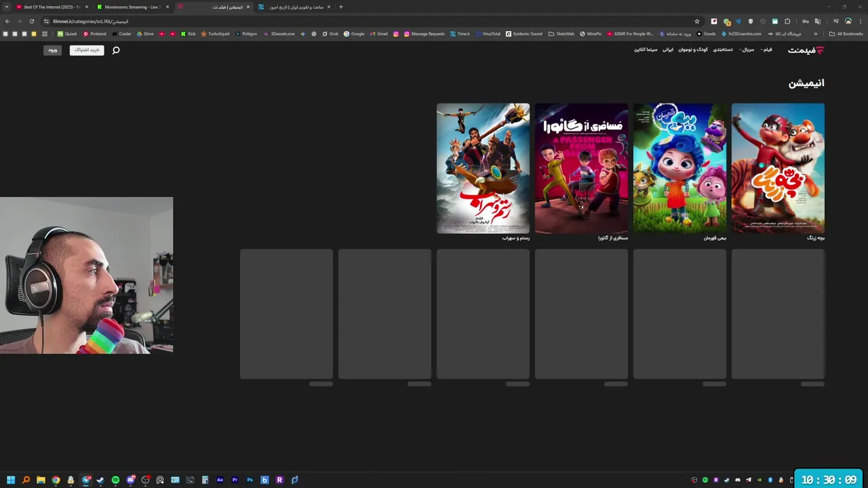Open After Effects from taskbar
868x488 pixels.
pos(220,480)
